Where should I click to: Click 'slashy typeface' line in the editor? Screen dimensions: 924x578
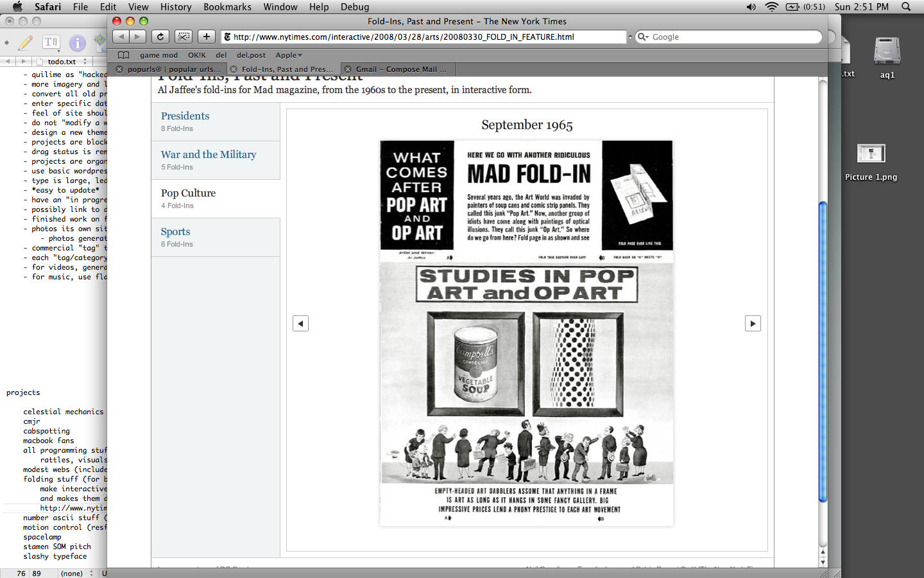55,556
